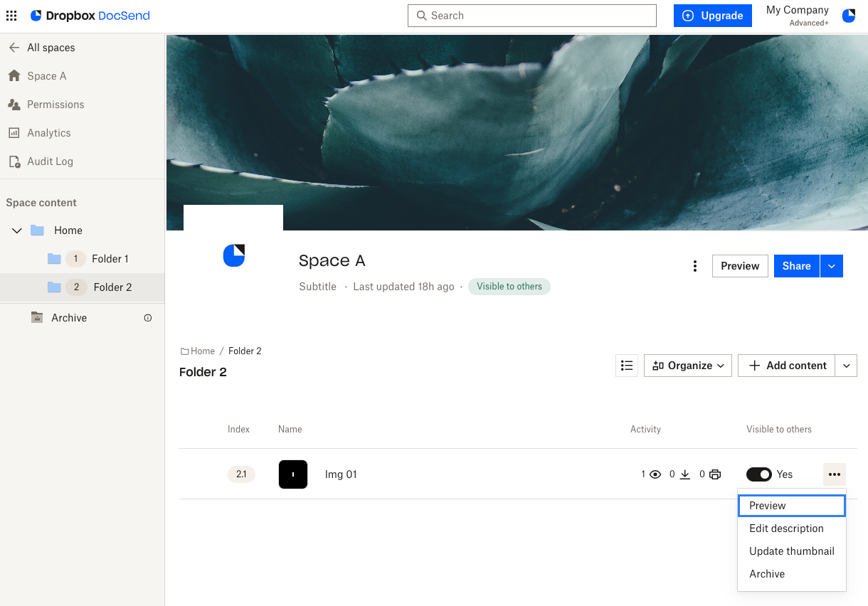Click the download count icon for Img 01
This screenshot has height=606, width=868.
(684, 474)
